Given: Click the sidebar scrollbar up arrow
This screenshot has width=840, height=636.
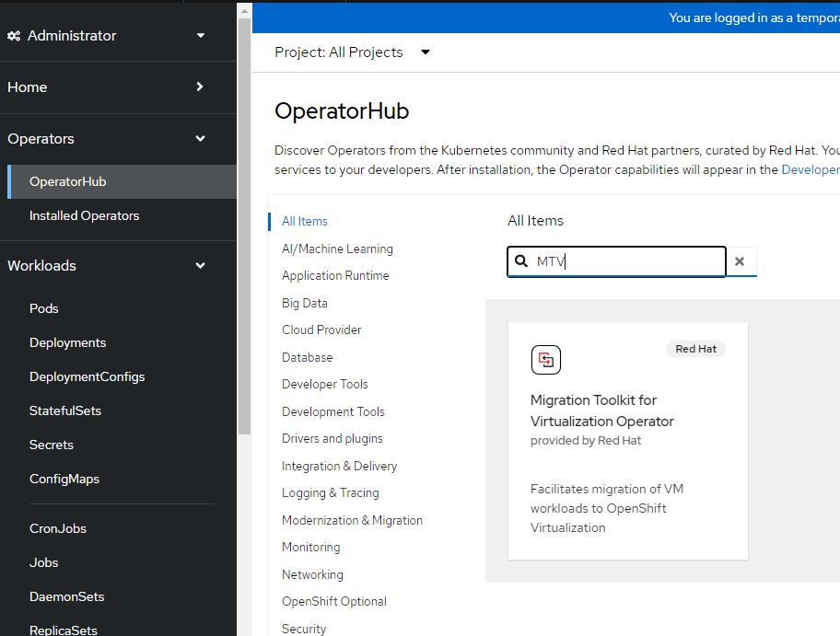Looking at the screenshot, I should (x=244, y=11).
